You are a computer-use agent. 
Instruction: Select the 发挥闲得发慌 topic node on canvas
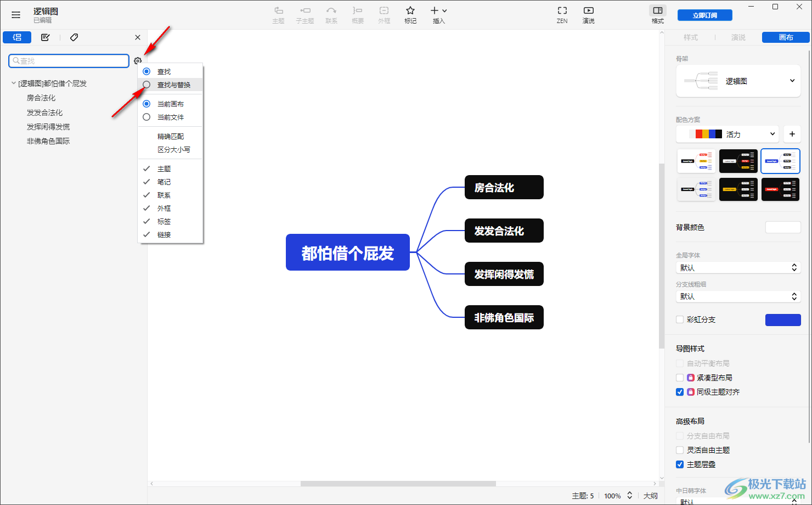(x=504, y=274)
